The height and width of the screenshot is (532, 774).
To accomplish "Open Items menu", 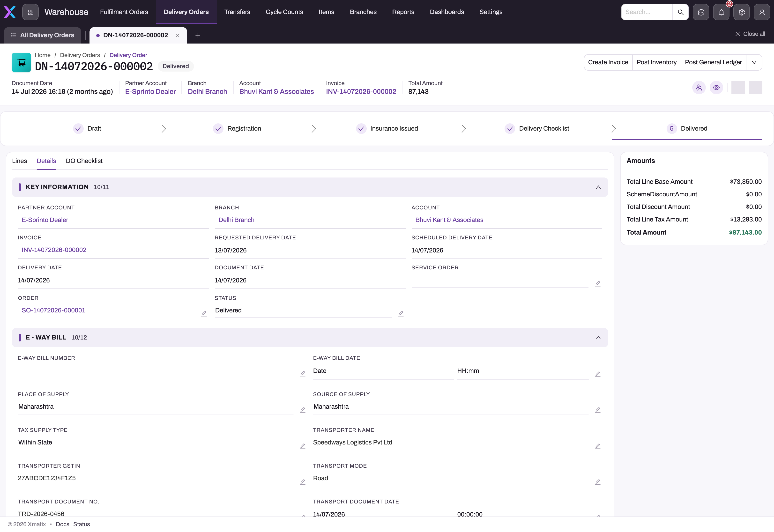I will coord(326,12).
